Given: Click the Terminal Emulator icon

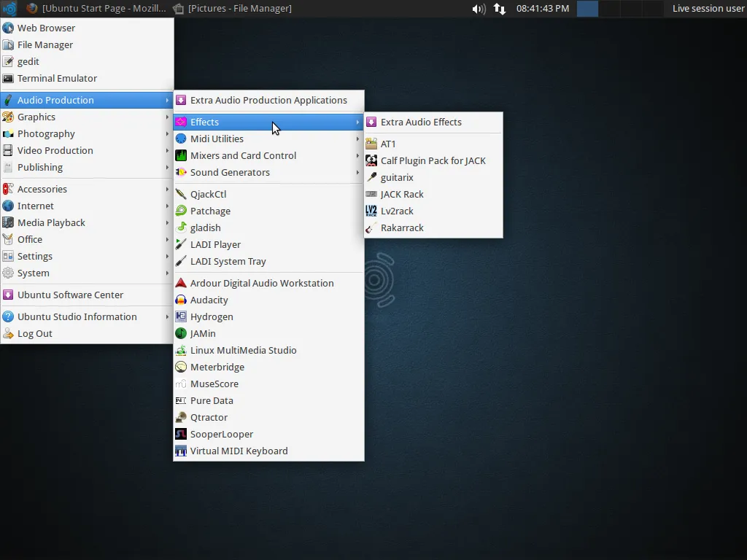Looking at the screenshot, I should (8, 78).
